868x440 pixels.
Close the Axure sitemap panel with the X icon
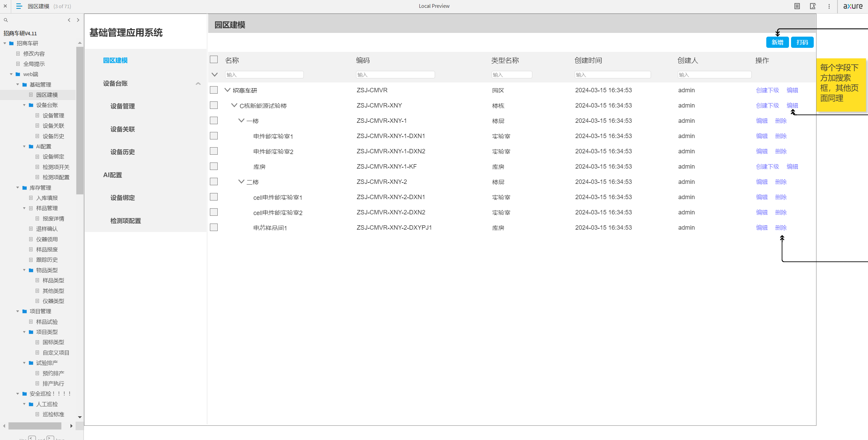point(5,6)
